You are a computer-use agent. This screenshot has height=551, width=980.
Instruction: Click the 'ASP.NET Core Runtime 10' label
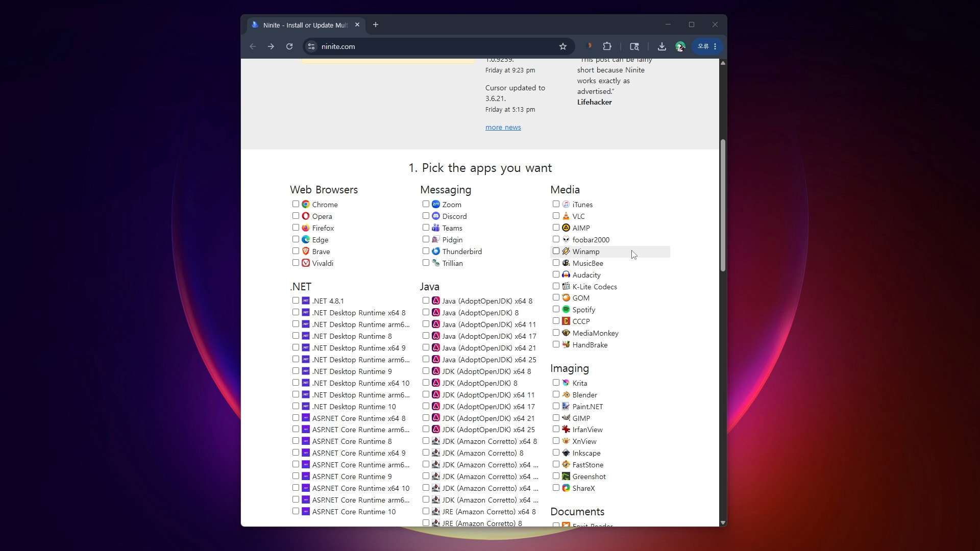coord(354,512)
